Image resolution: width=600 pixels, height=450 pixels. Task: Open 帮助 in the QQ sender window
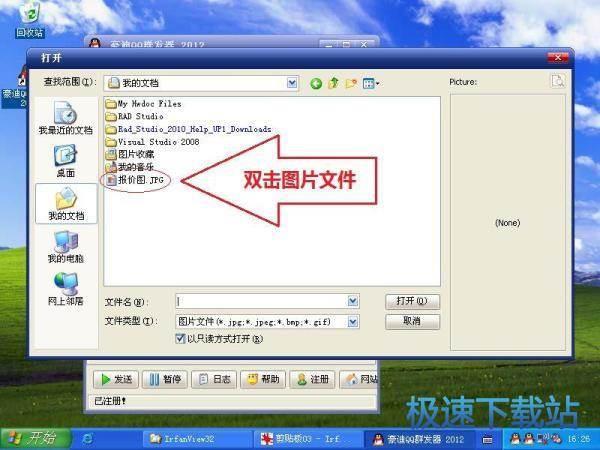(263, 379)
